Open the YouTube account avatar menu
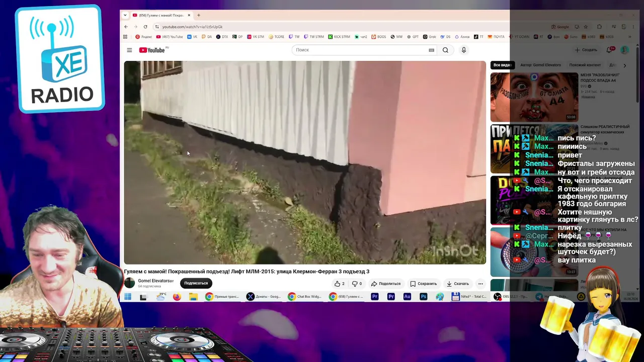644x362 pixels. [x=624, y=50]
